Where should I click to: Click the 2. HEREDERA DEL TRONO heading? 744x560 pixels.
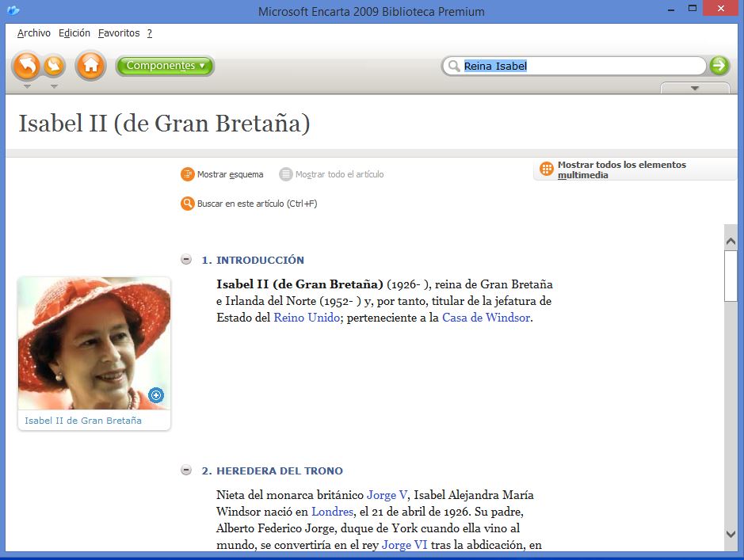coord(273,470)
